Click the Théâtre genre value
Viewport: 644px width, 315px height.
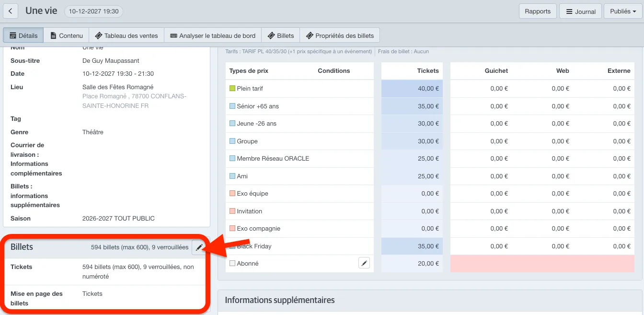pyautogui.click(x=93, y=132)
